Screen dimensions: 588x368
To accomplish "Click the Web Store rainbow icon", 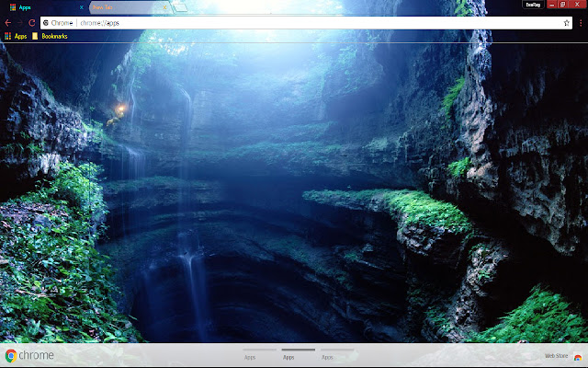I will [578, 357].
